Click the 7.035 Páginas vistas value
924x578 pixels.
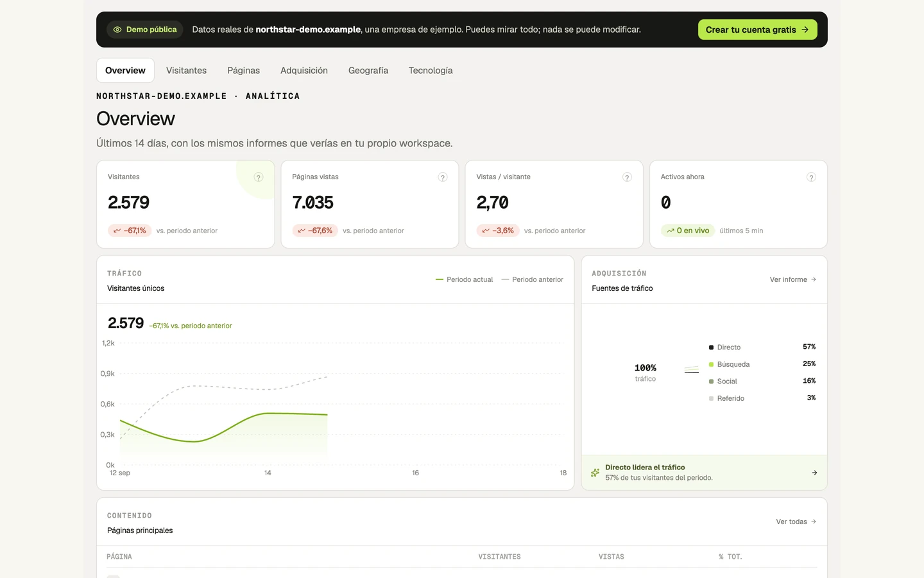click(x=313, y=203)
